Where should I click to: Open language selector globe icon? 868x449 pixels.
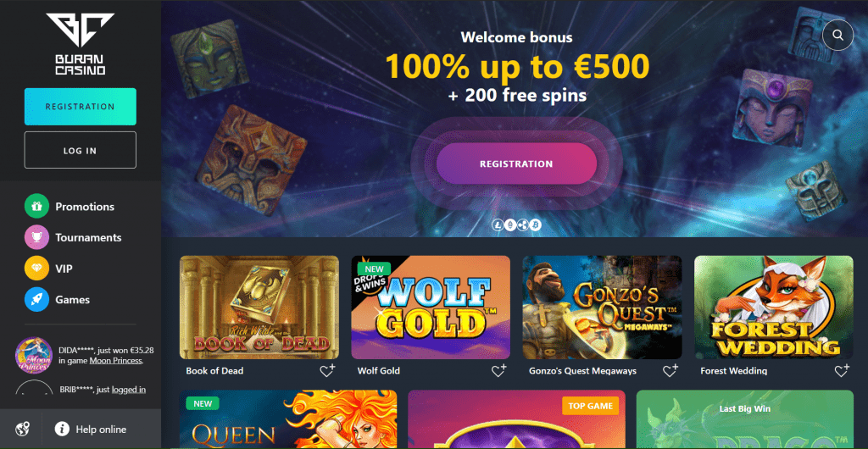click(x=23, y=429)
